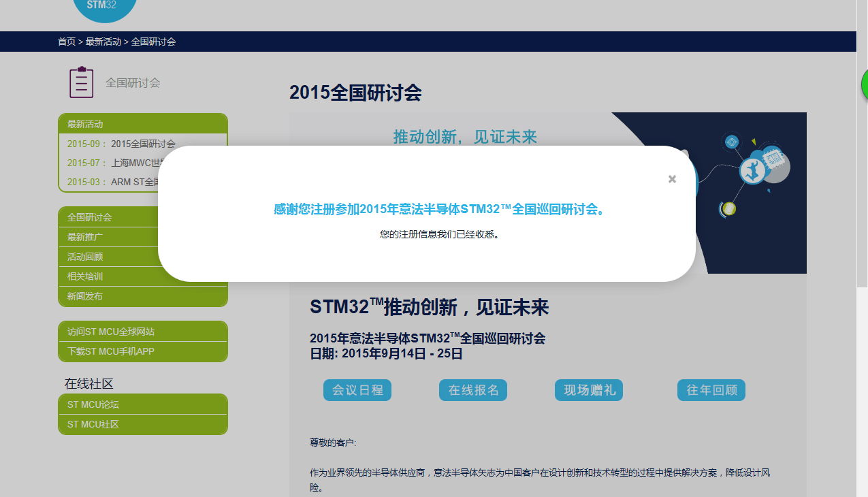
Task: Click the chip icon in banner illustration
Action: [773, 160]
